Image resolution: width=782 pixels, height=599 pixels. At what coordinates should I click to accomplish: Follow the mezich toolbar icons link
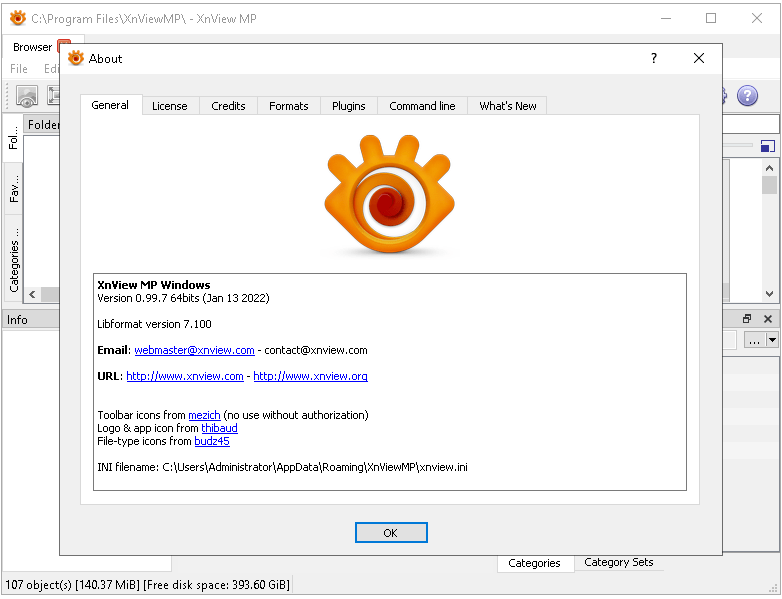click(204, 415)
